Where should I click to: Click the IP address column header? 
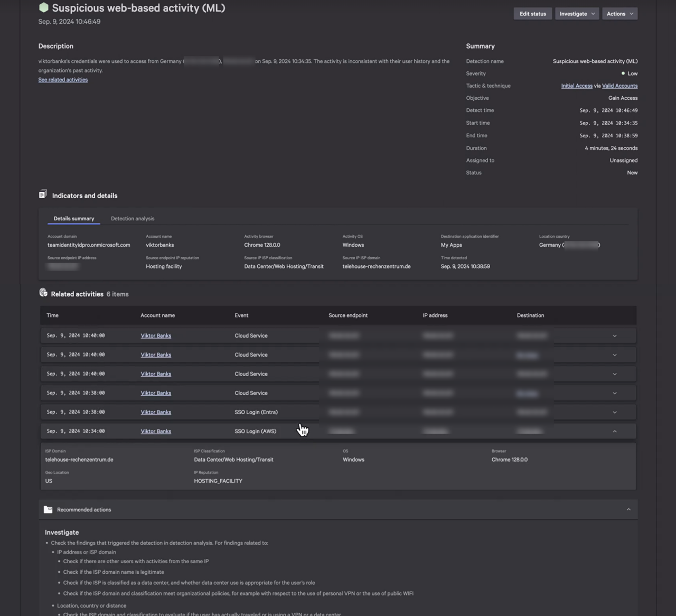pyautogui.click(x=435, y=315)
